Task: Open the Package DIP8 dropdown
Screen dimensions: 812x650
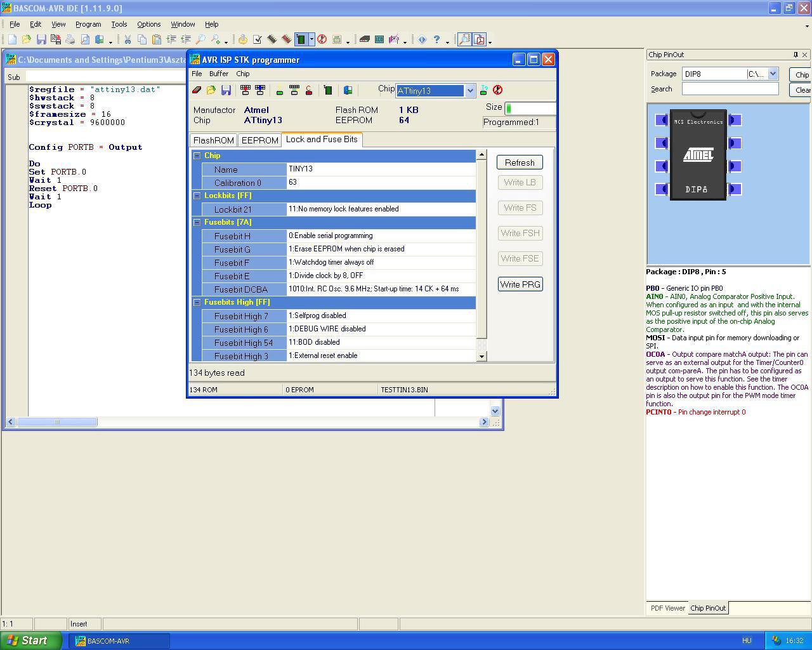Action: (773, 74)
